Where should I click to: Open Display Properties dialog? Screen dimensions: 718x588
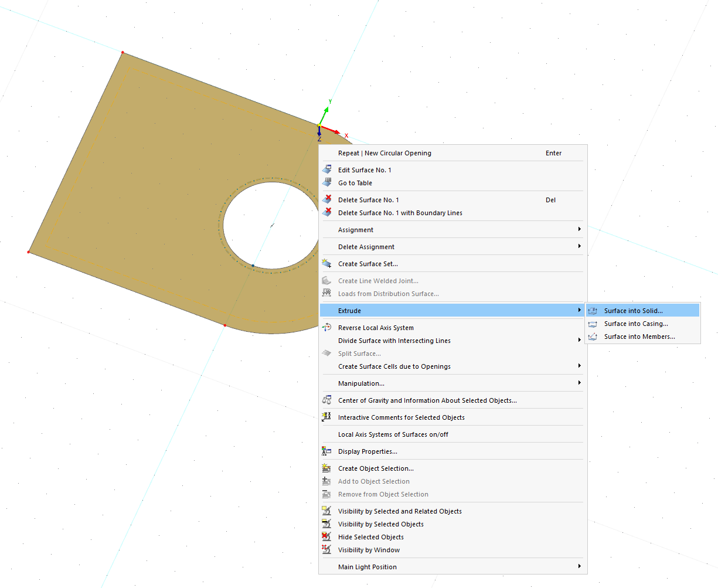366,451
